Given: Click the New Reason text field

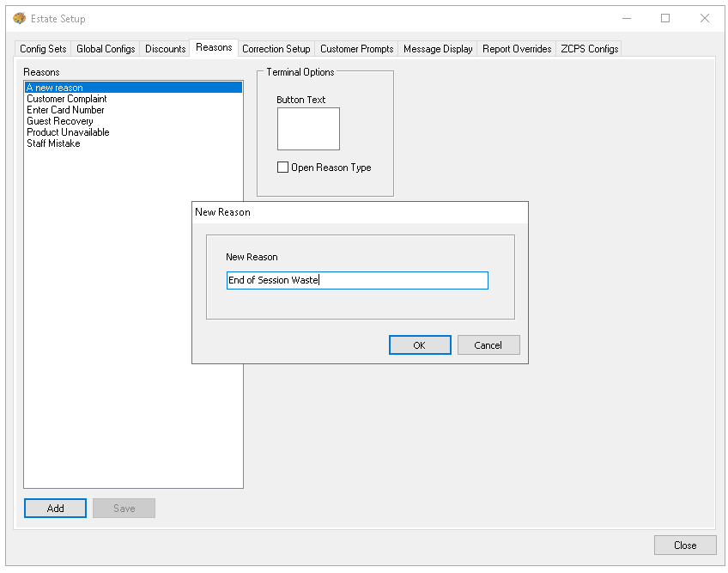Looking at the screenshot, I should click(x=357, y=281).
